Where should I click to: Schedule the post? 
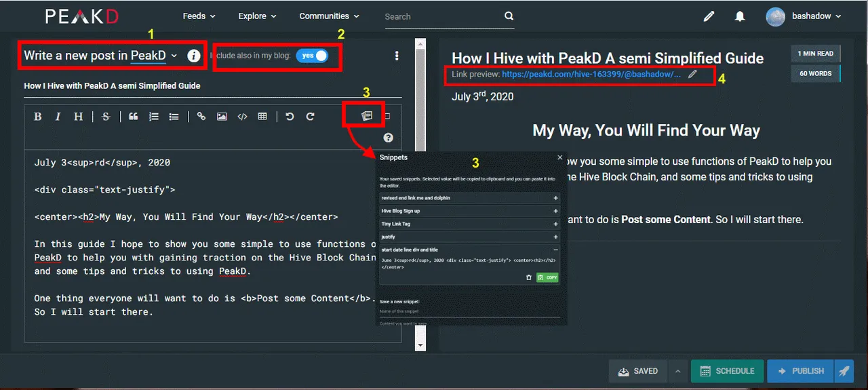tap(727, 371)
